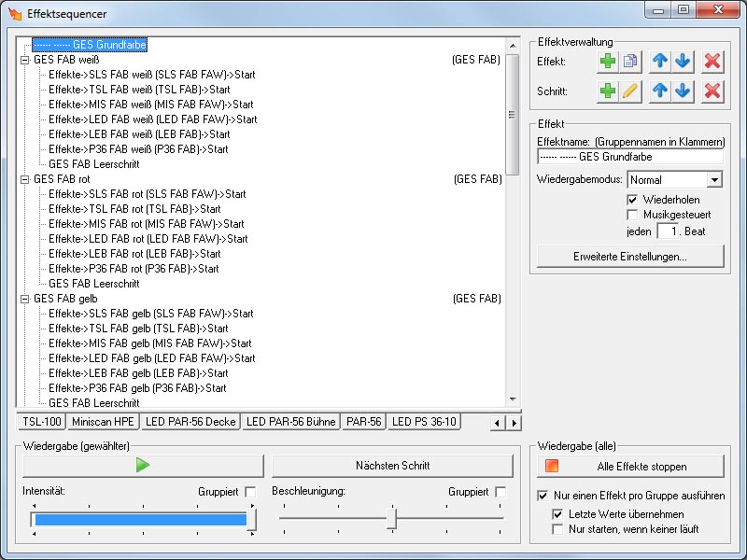The width and height of the screenshot is (747, 560).
Task: Uncheck the Wiederholen checkbox
Action: click(x=633, y=200)
